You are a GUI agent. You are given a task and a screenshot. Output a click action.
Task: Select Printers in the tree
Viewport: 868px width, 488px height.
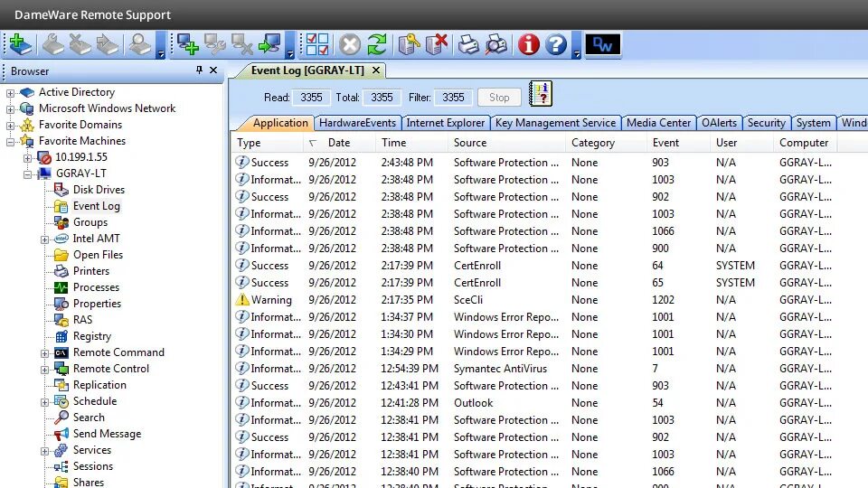click(91, 270)
